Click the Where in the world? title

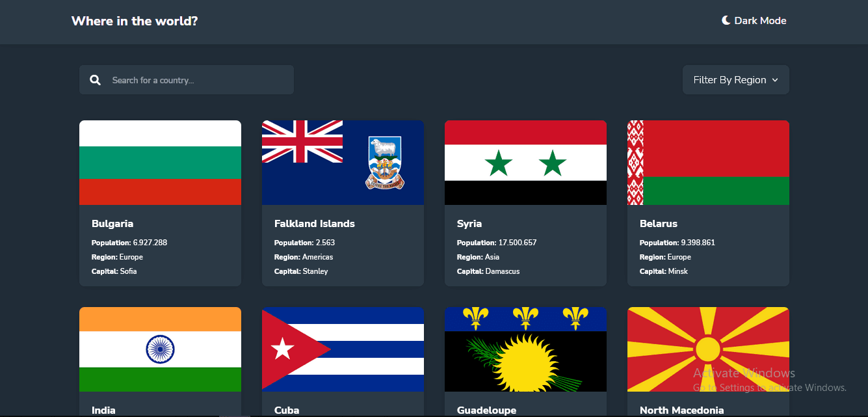coord(135,21)
